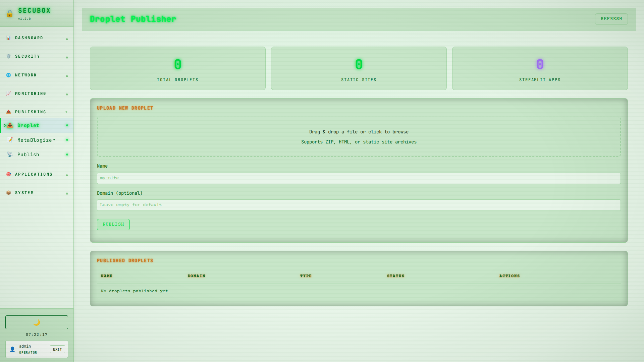Open the MetaBlogizer sidebar item
This screenshot has width=644, height=362.
click(36, 140)
